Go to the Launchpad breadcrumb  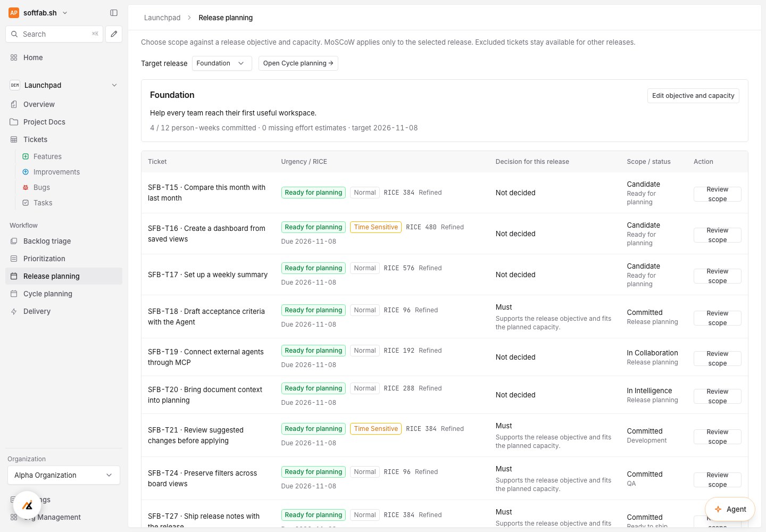[162, 18]
